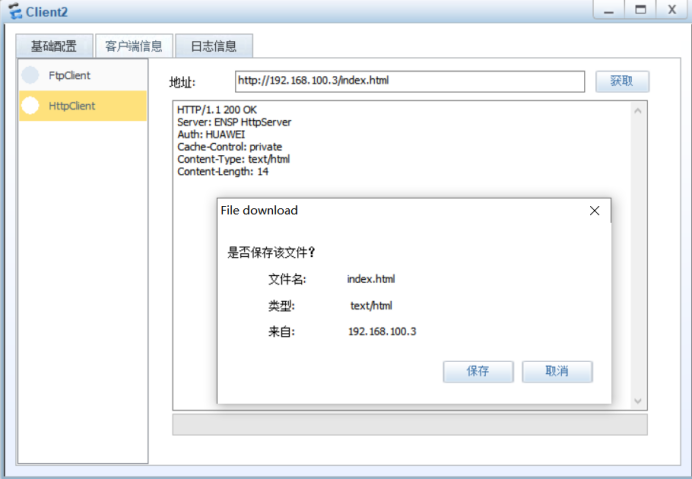Click the 'Content-Length: 14' line

point(223,171)
